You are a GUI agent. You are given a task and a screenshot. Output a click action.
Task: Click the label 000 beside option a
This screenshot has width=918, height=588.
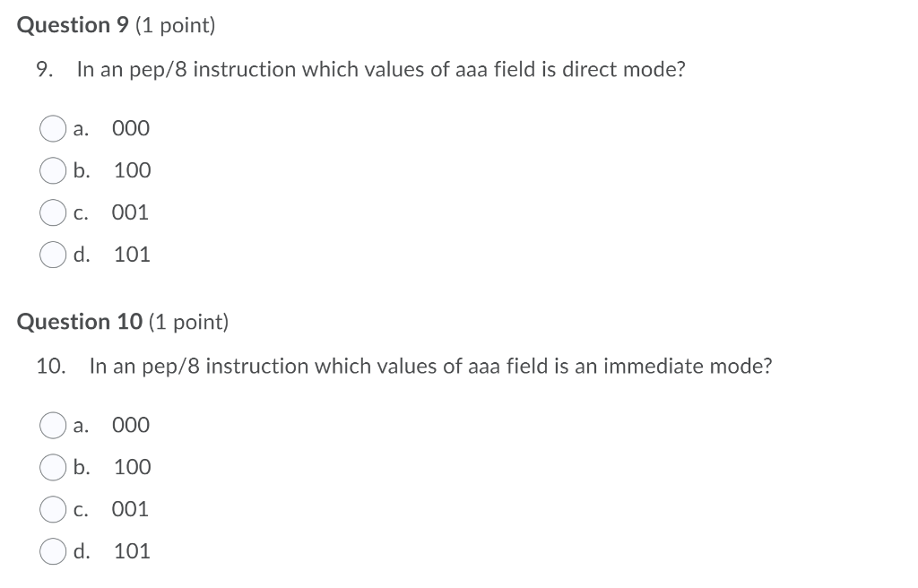pyautogui.click(x=130, y=128)
